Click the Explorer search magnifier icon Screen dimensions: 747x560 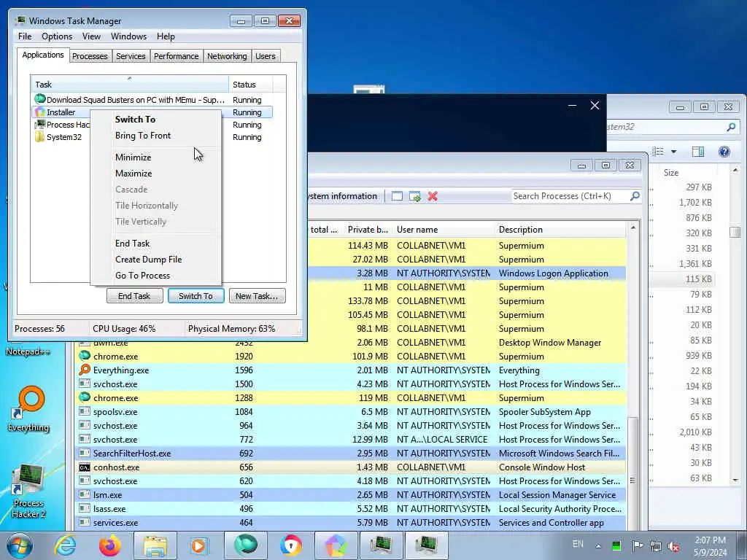click(731, 127)
